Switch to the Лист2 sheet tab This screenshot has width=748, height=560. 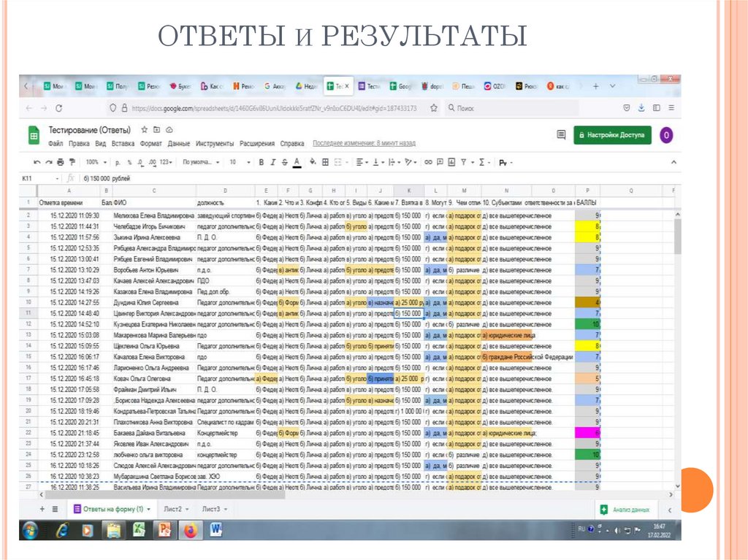(175, 510)
